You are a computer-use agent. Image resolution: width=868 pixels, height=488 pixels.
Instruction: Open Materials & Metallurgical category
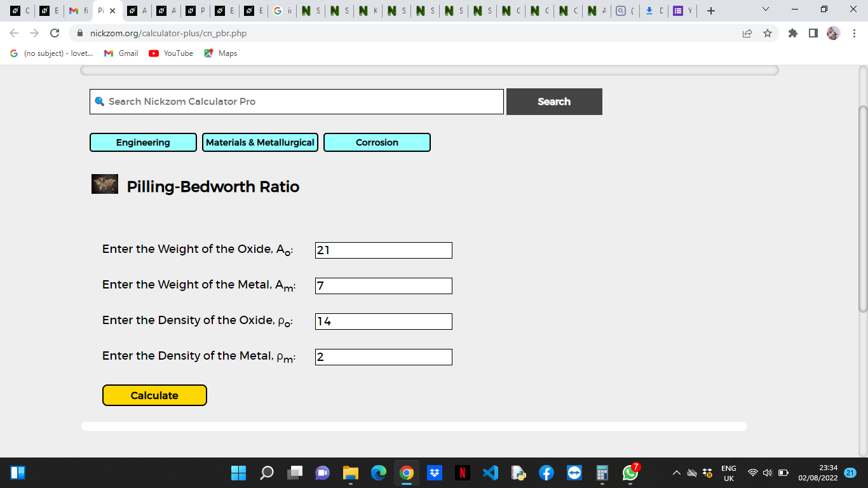point(260,142)
